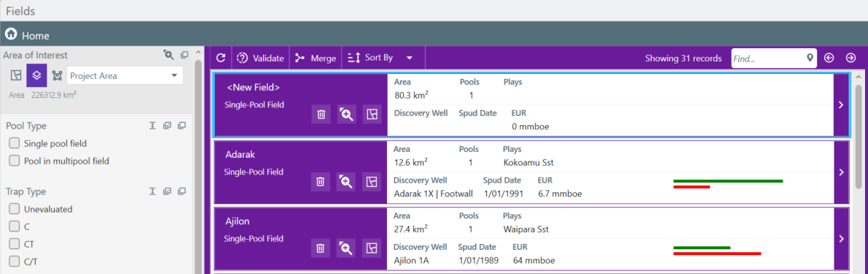The image size is (868, 274).
Task: Delete the <New Field> record
Action: 321,115
